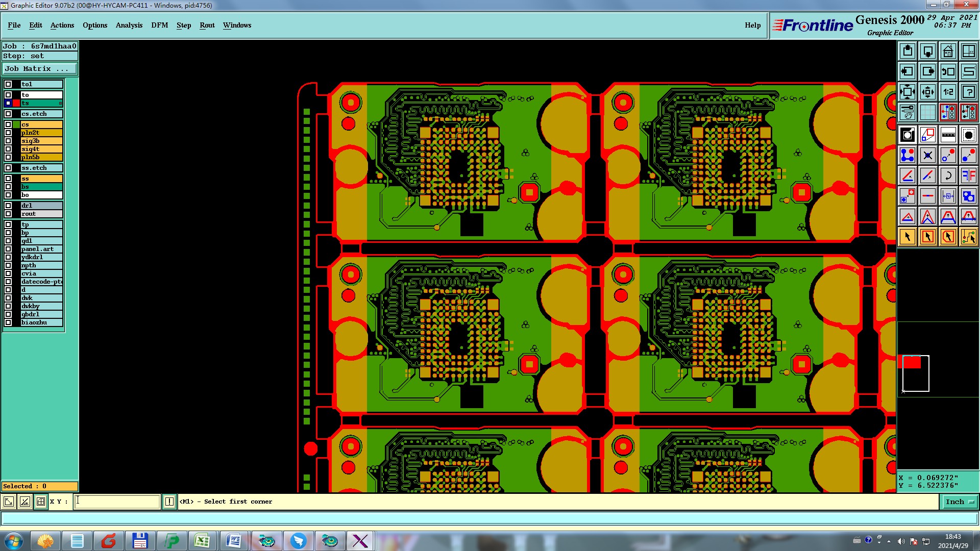Click the zoom in expanding-arrows icon
The height and width of the screenshot is (551, 980).
pos(908,92)
